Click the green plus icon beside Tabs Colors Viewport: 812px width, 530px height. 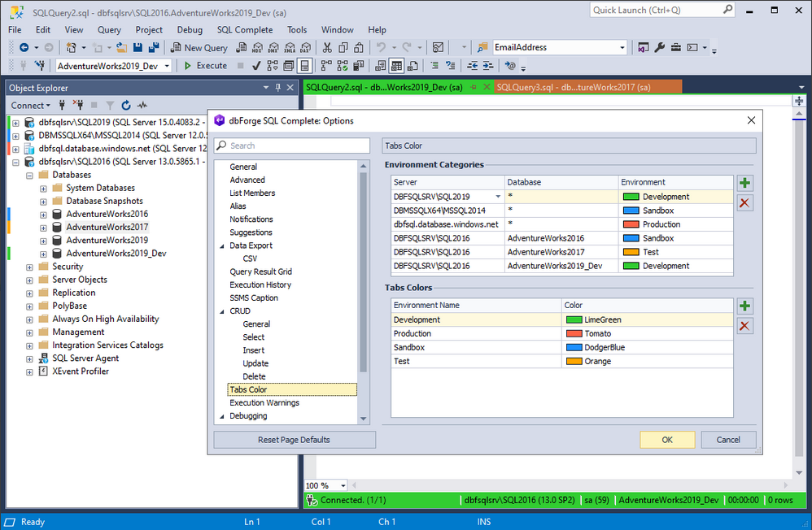pos(744,306)
